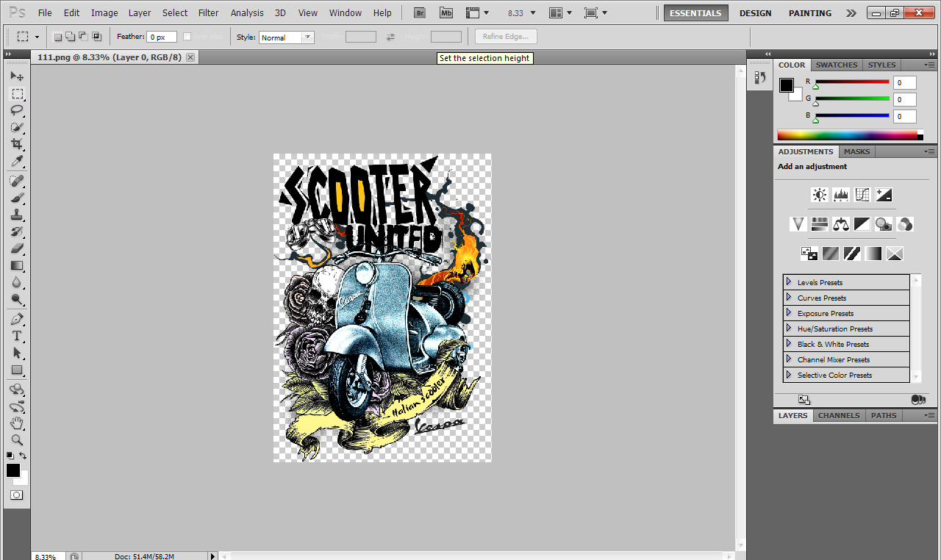Select the Gradient tool

point(17,265)
